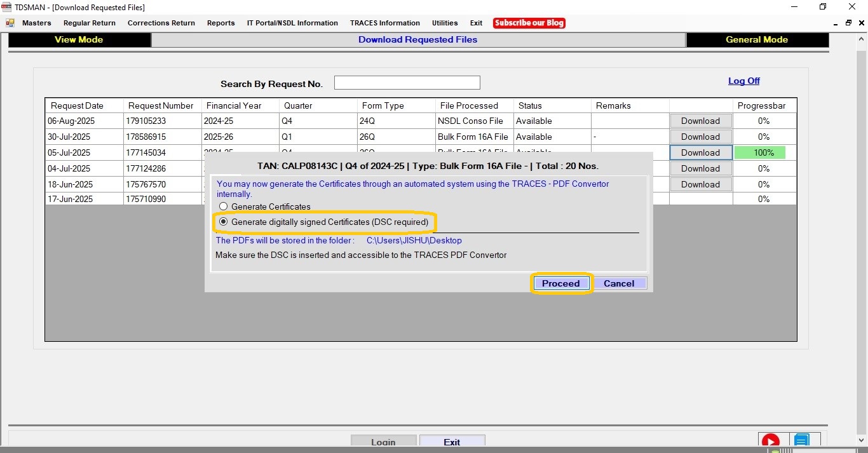Screen dimensions: 868x453
Task: Open the Utilities menu
Action: 445,23
